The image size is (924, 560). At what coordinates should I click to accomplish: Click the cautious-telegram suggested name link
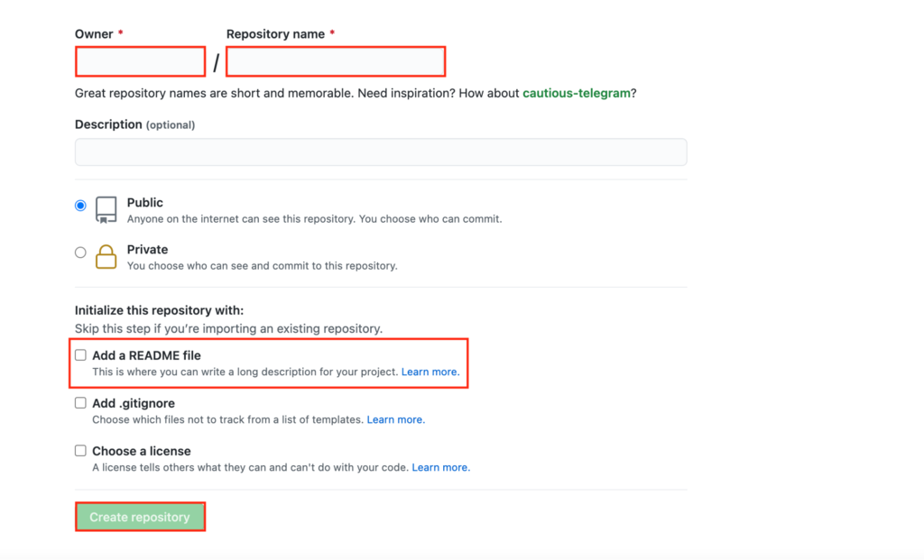tap(577, 92)
